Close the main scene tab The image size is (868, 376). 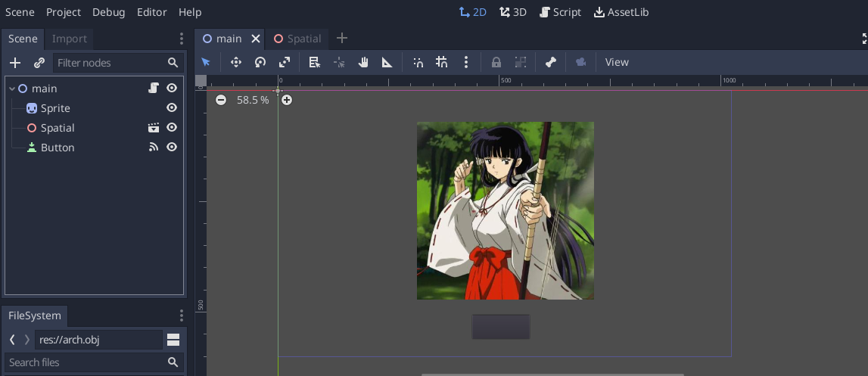(255, 39)
